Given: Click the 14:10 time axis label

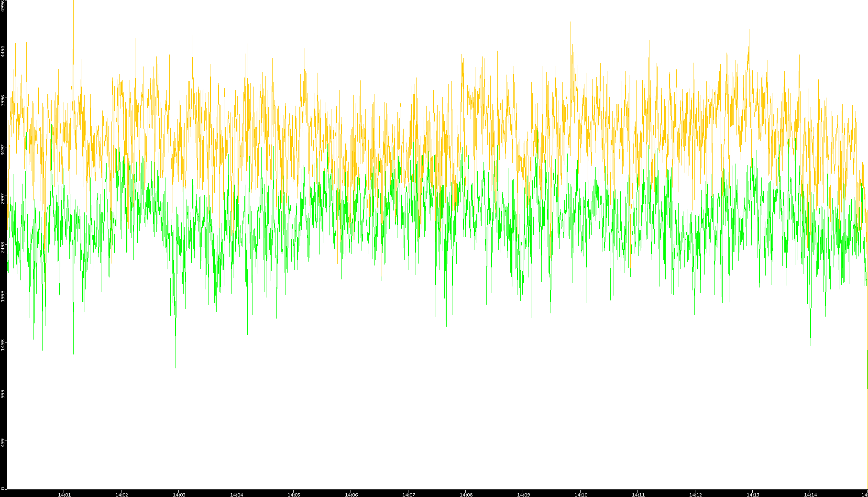Looking at the screenshot, I should click(x=581, y=495).
